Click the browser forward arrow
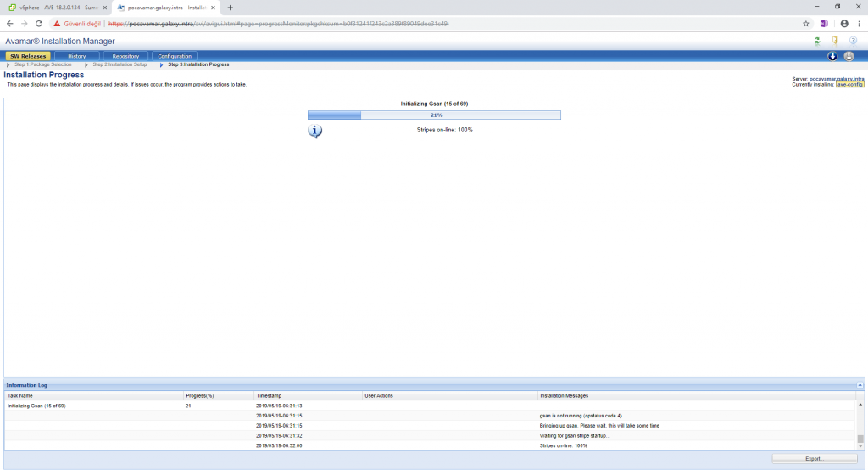This screenshot has height=470, width=868. tap(25, 24)
